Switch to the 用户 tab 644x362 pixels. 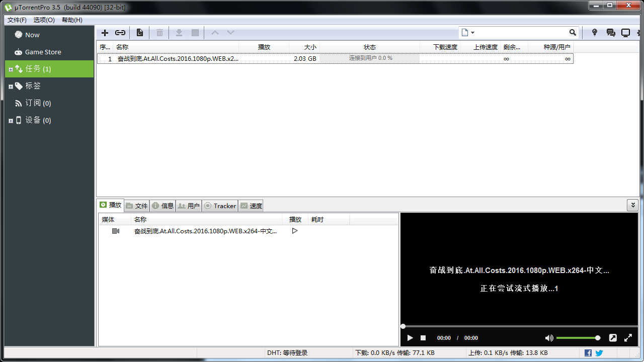tap(189, 206)
